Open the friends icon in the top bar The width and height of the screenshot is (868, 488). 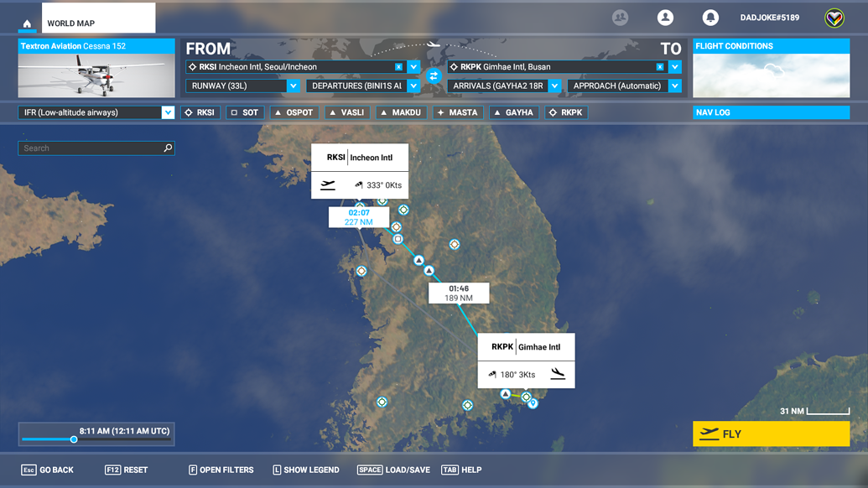click(620, 17)
